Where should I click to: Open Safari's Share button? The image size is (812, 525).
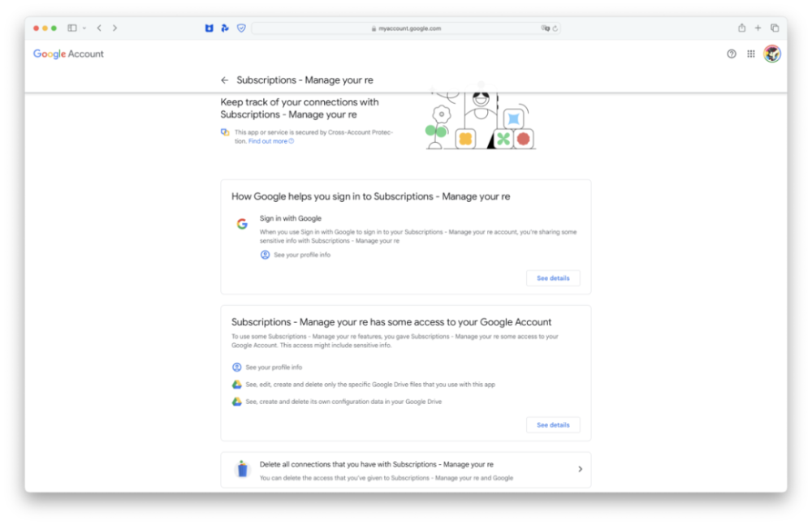point(741,28)
